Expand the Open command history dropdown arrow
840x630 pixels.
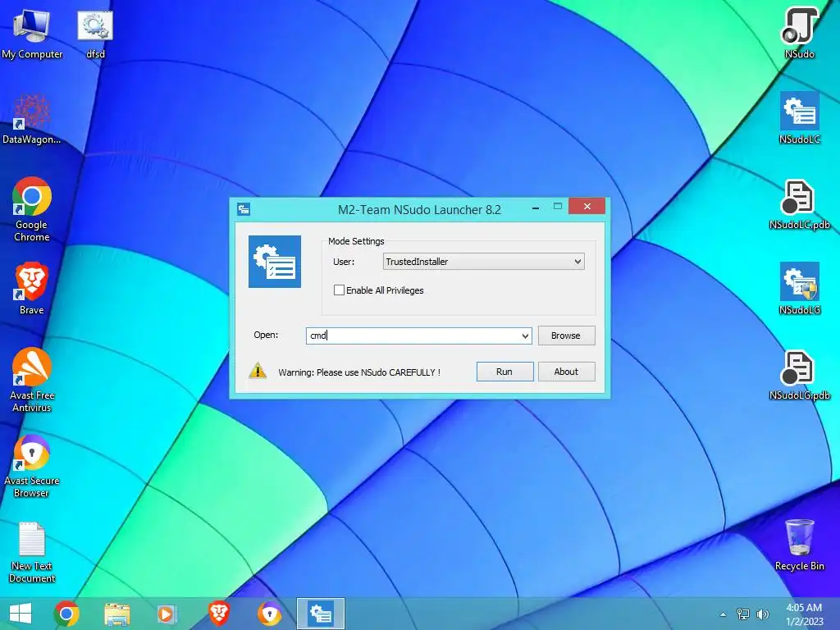point(525,336)
